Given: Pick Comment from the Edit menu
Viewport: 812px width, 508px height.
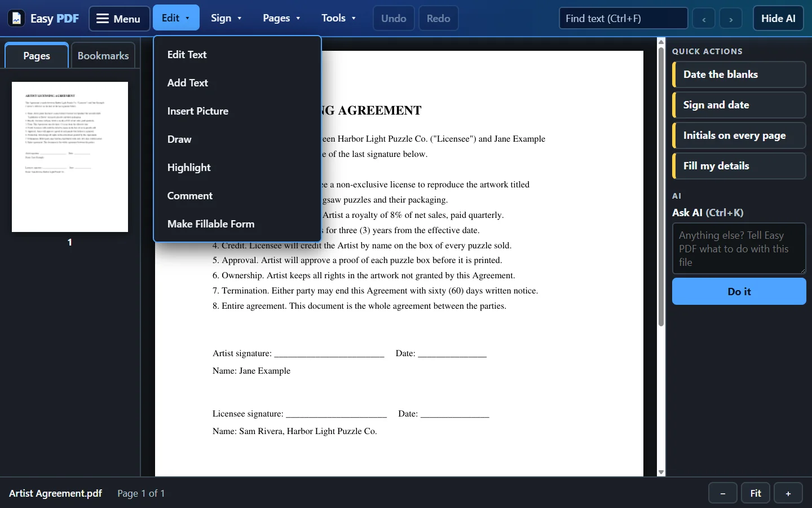Looking at the screenshot, I should [237, 196].
